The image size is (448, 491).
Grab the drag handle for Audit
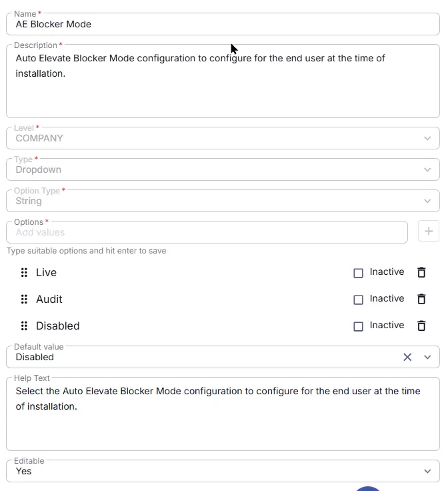click(24, 300)
